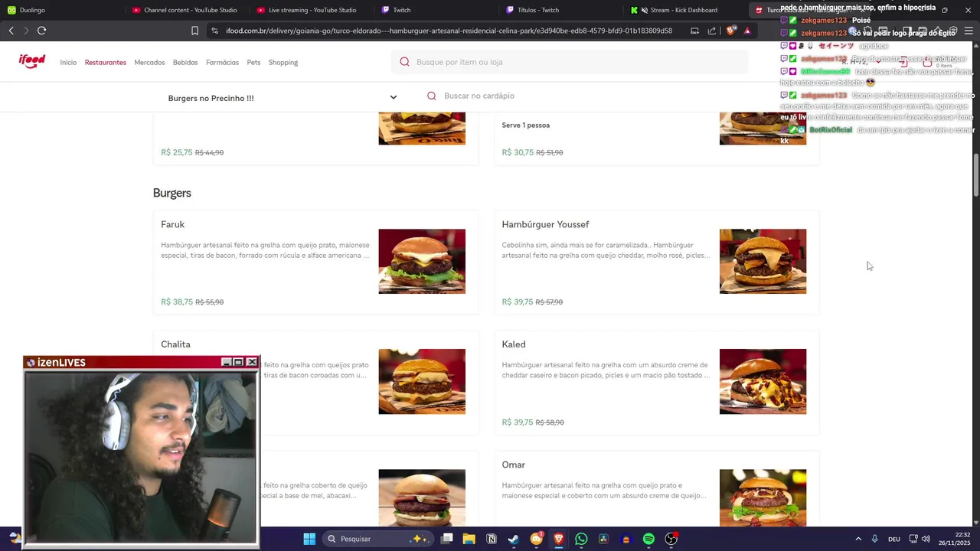Click the R$ 30,75 discounted price
Screen dimensions: 980x551
coord(518,152)
